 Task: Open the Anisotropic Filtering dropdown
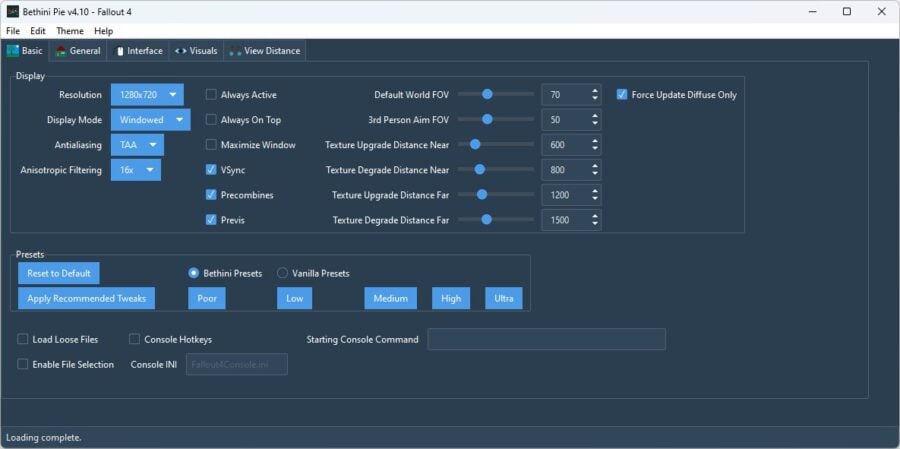[136, 170]
